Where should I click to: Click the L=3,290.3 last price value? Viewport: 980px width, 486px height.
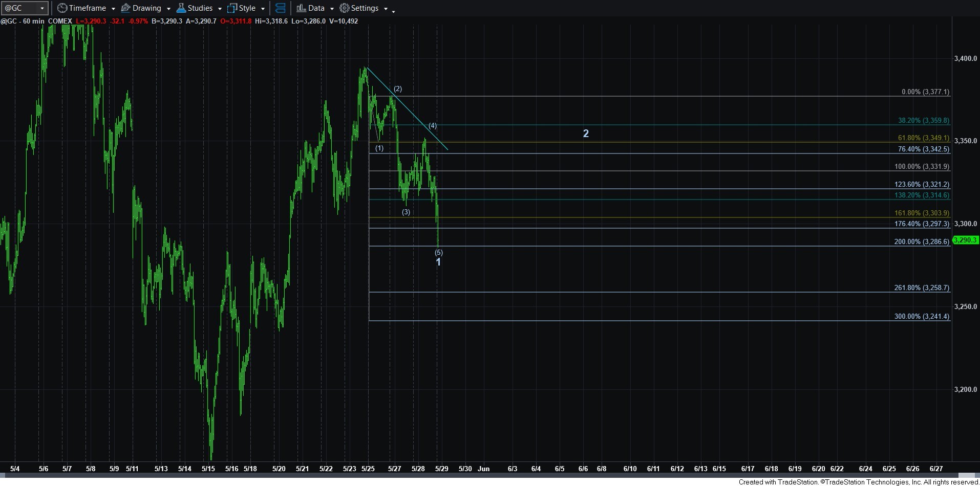[x=91, y=21]
